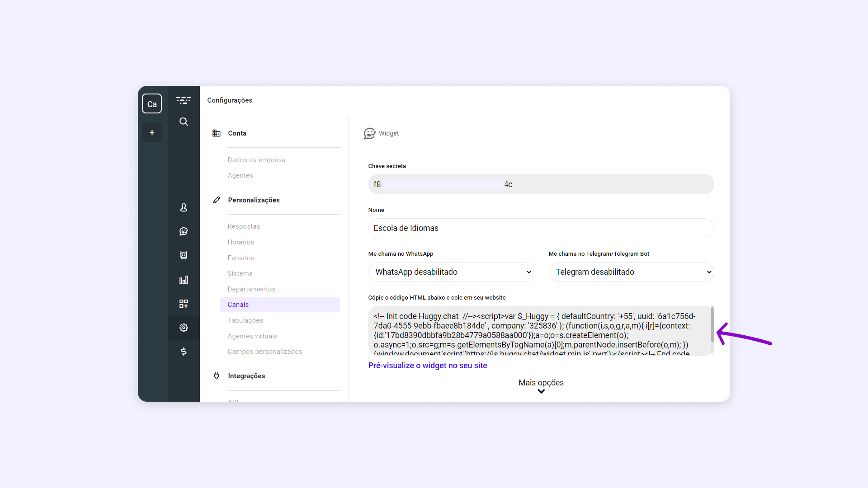Click the Chave secreta field
This screenshot has width=868, height=488.
click(x=541, y=184)
